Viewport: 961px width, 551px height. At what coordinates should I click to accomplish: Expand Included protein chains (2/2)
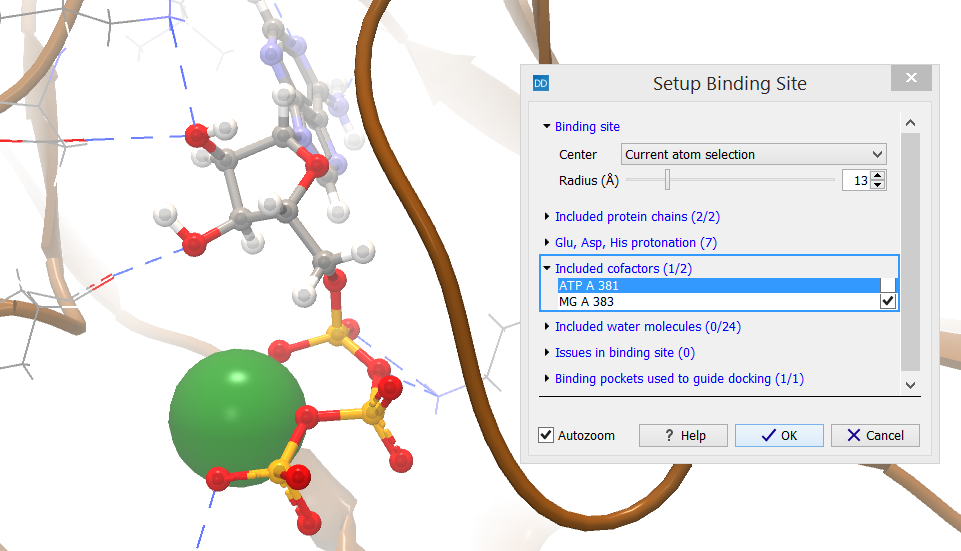click(547, 216)
